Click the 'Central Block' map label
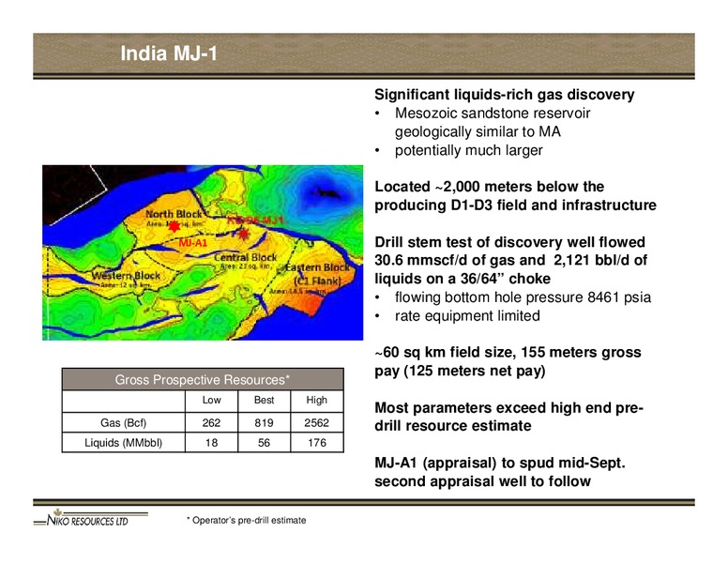 [245, 257]
